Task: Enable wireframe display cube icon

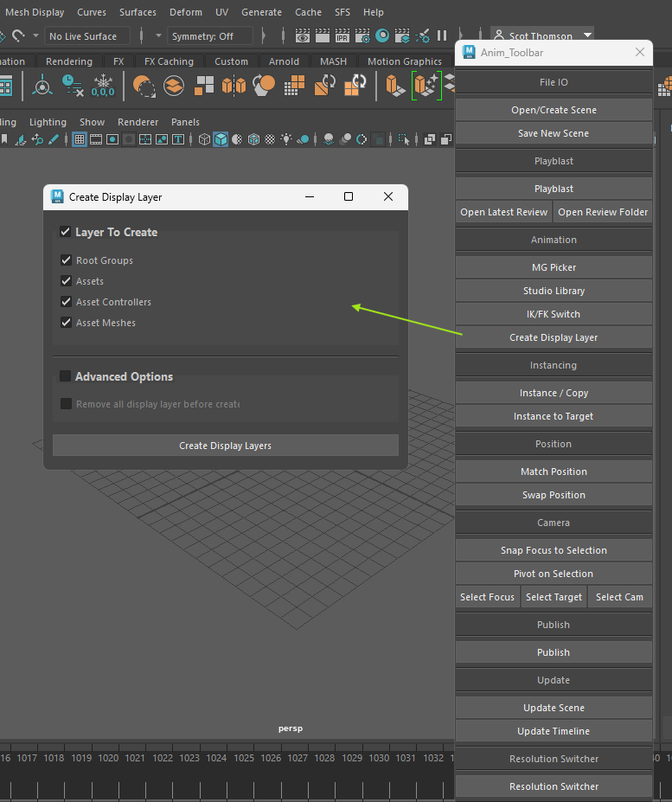Action: click(x=204, y=139)
